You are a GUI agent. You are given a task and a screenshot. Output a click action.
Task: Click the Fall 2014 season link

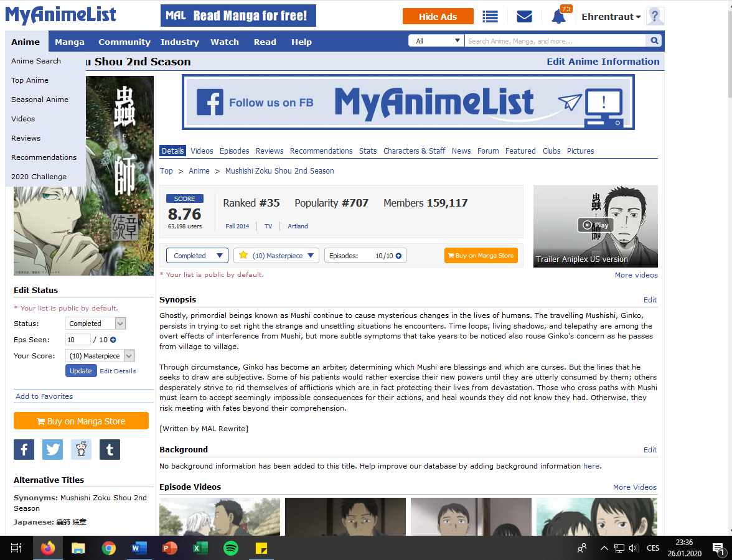(x=237, y=226)
